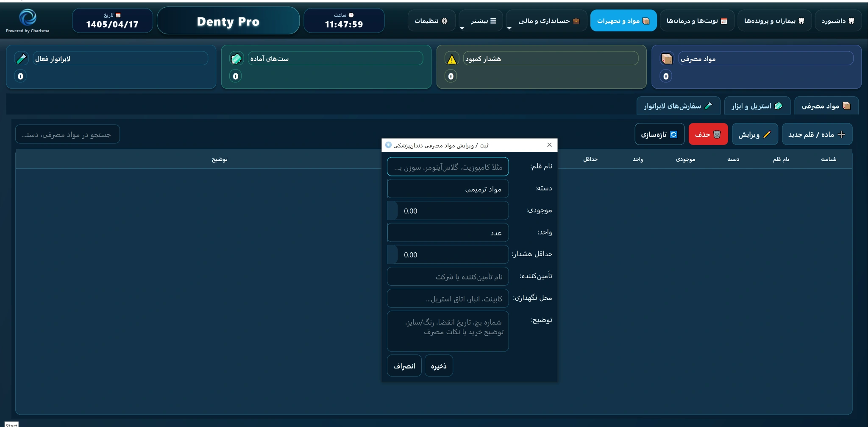Click the red حذف delete button
The image size is (868, 427).
click(708, 134)
